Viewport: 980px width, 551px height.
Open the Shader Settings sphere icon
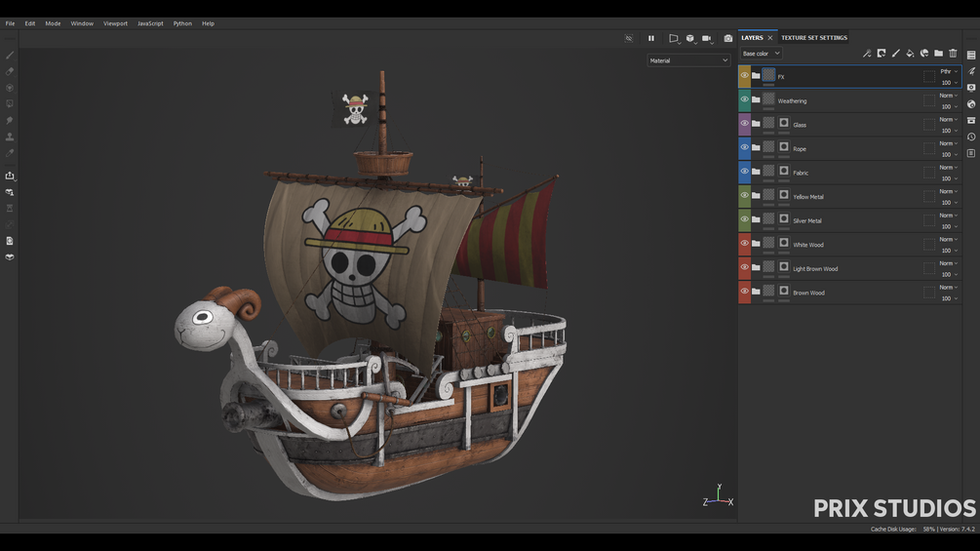click(x=971, y=103)
